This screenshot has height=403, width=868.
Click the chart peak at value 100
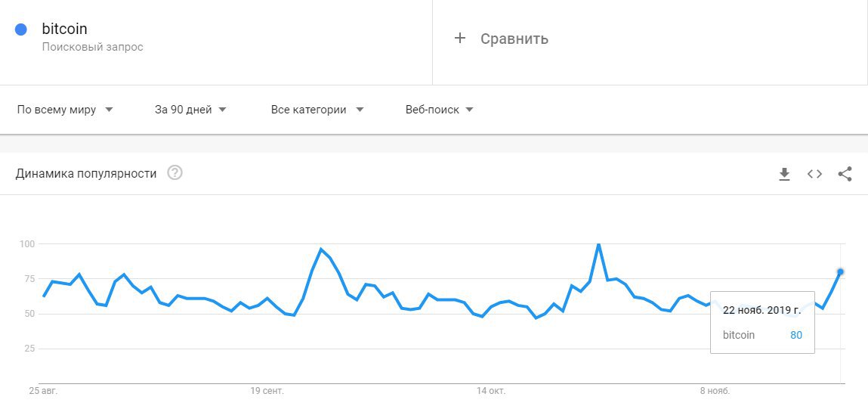pos(598,244)
